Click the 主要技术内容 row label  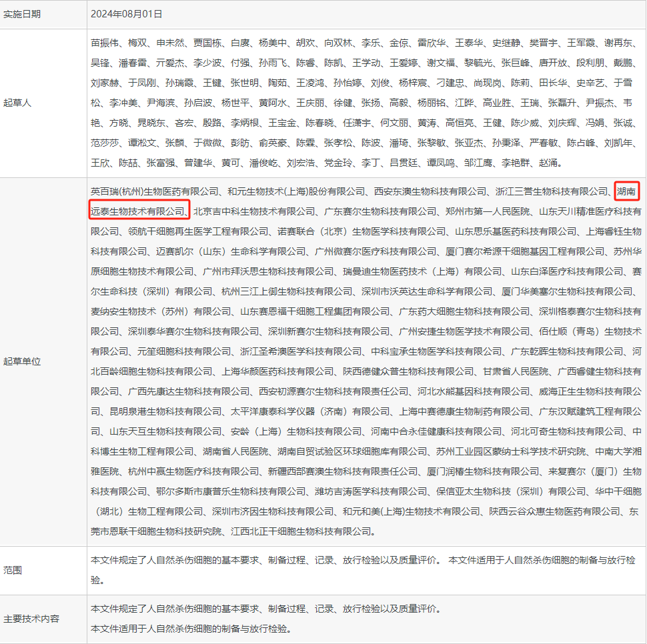(31, 618)
